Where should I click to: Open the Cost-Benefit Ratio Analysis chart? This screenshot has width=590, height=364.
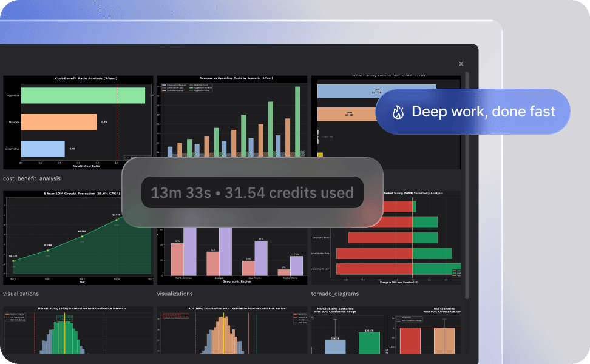pos(78,122)
